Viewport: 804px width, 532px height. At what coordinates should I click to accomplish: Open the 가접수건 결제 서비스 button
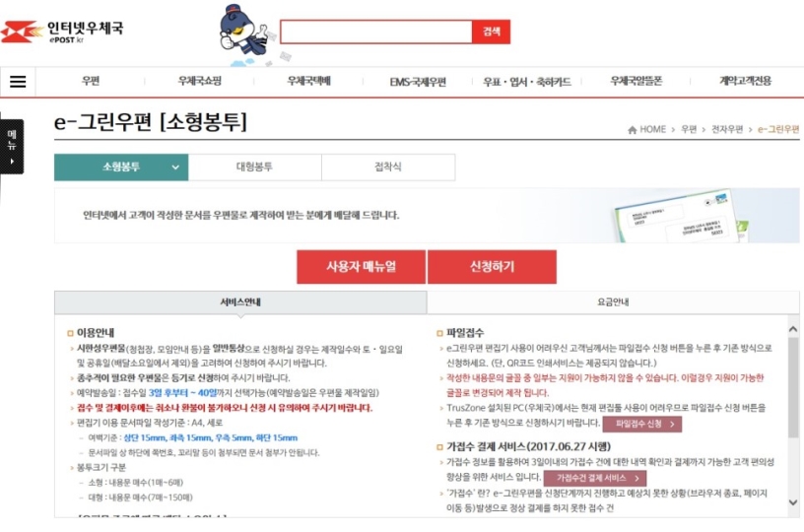(x=595, y=478)
